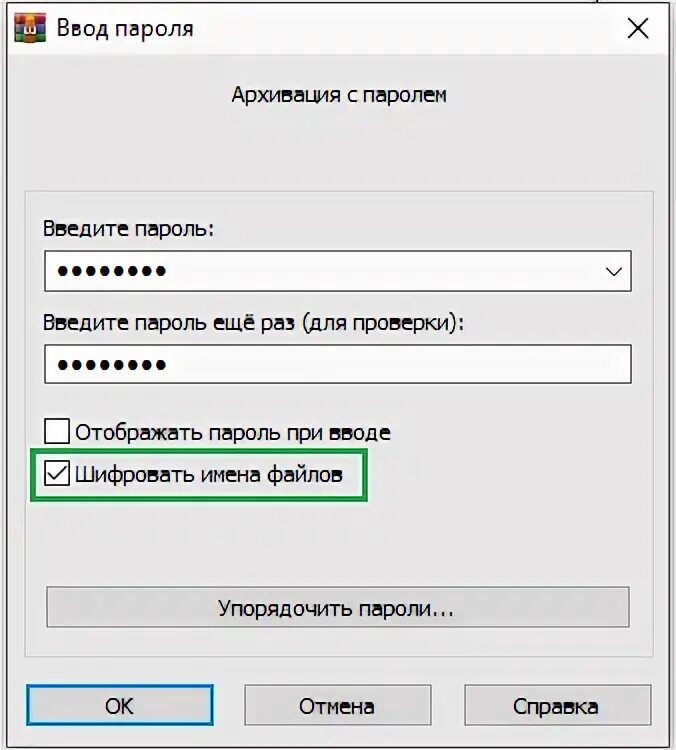Click the Ввод пароля title bar text
676x750 pixels.
coord(125,28)
